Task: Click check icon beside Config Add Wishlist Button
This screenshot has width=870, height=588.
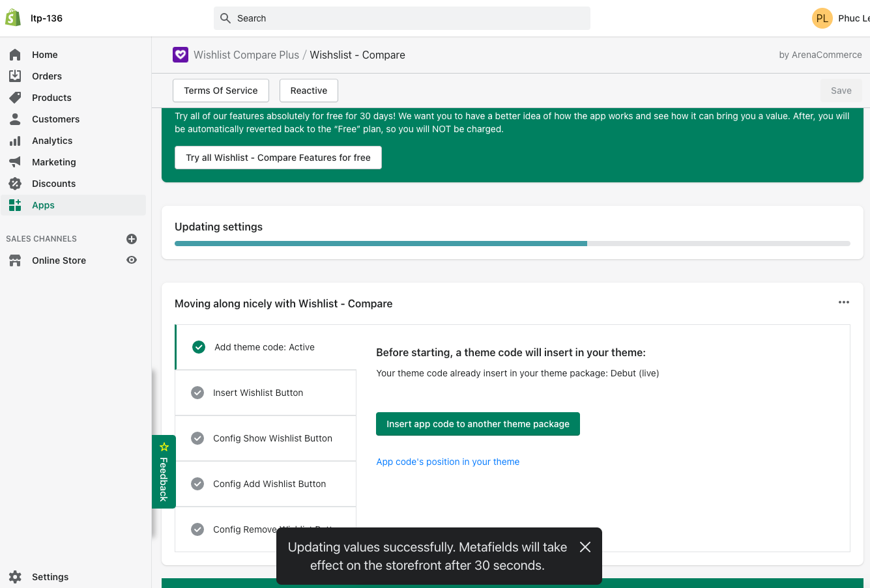Action: click(x=197, y=484)
